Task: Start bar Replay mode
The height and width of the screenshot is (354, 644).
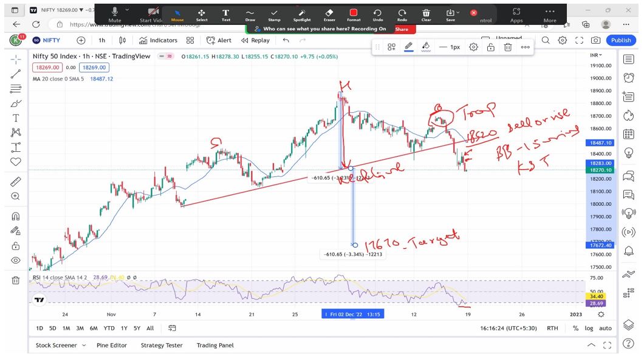Action: [x=255, y=40]
